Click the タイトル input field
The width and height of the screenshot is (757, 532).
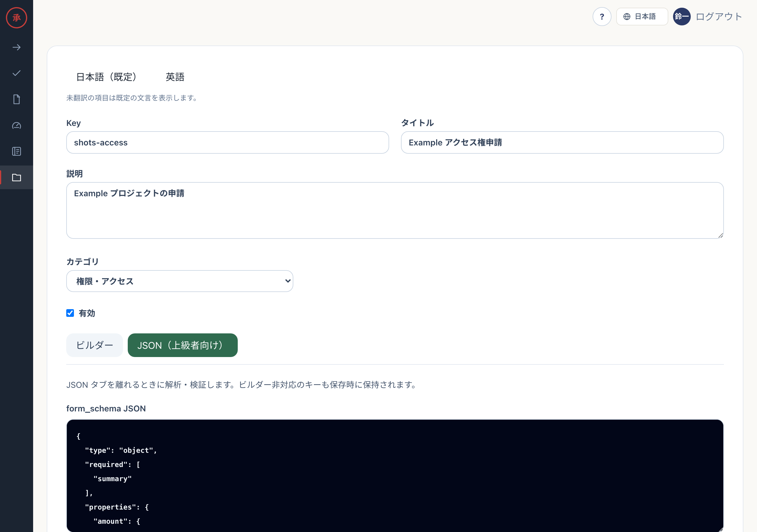point(562,142)
